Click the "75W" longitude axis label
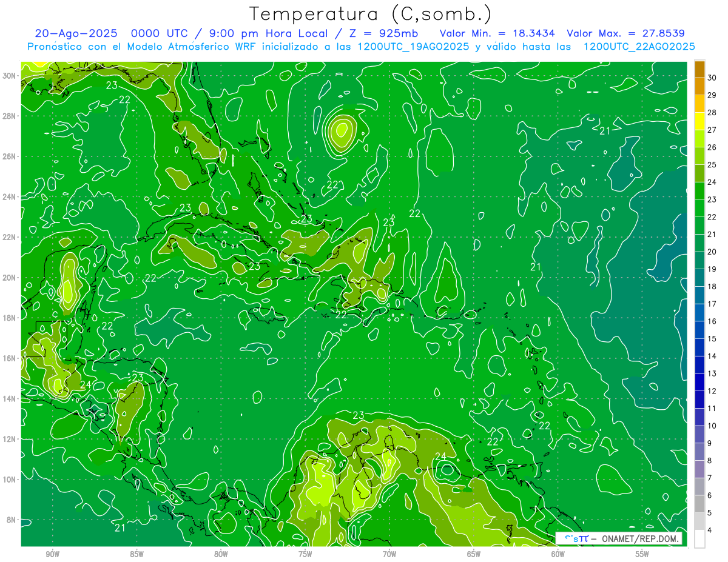The image size is (728, 562). coord(305,554)
